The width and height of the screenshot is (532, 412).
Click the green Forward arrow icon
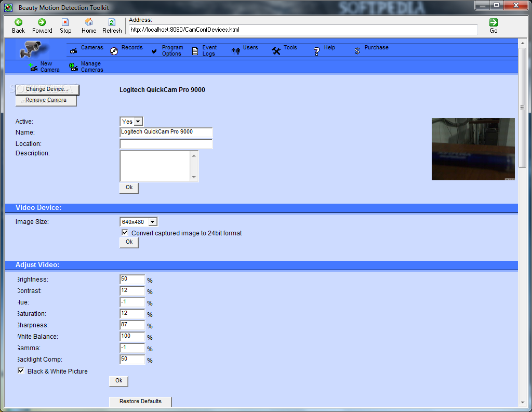[42, 22]
